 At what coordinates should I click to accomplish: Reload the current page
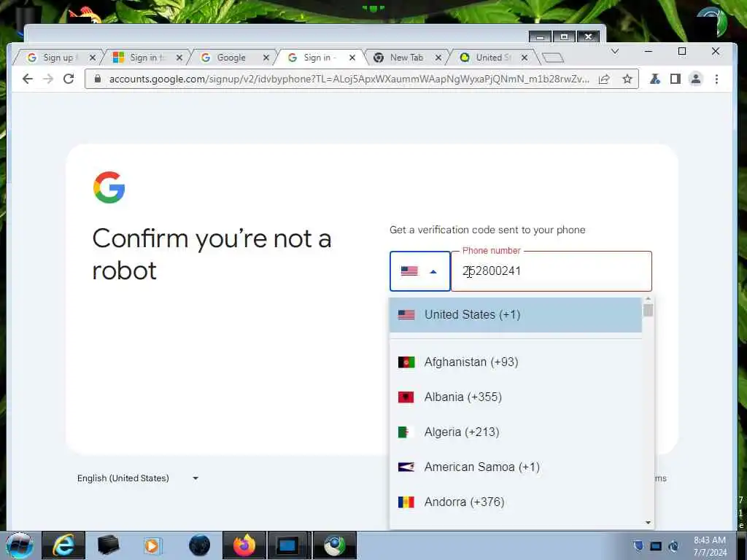click(69, 79)
